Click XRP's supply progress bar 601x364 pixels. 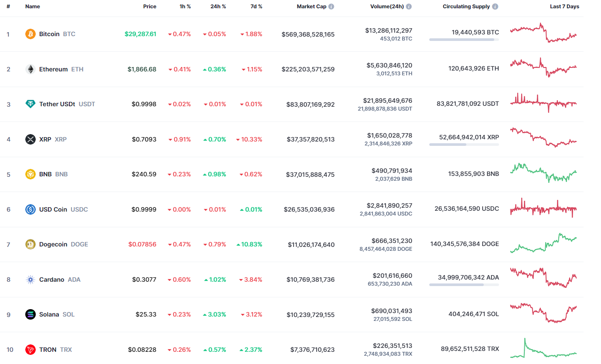pyautogui.click(x=464, y=145)
